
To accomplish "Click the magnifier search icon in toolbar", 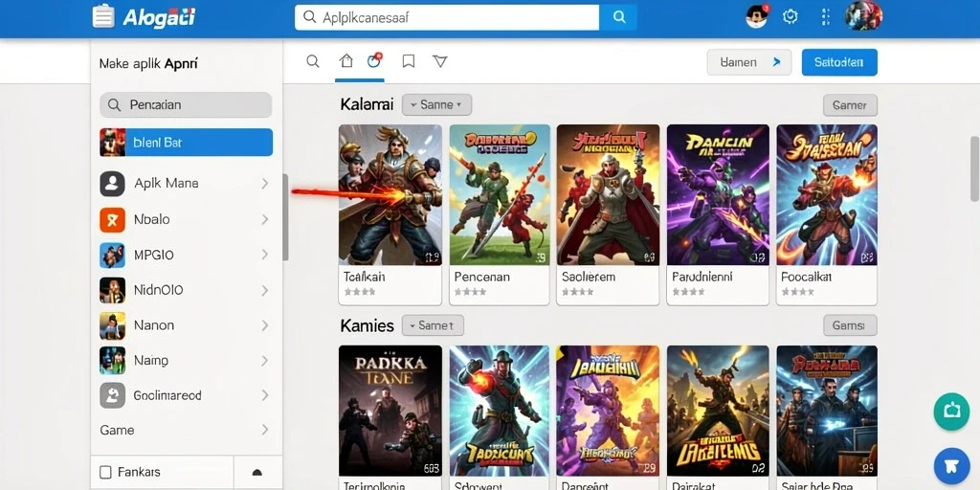I will (x=313, y=61).
